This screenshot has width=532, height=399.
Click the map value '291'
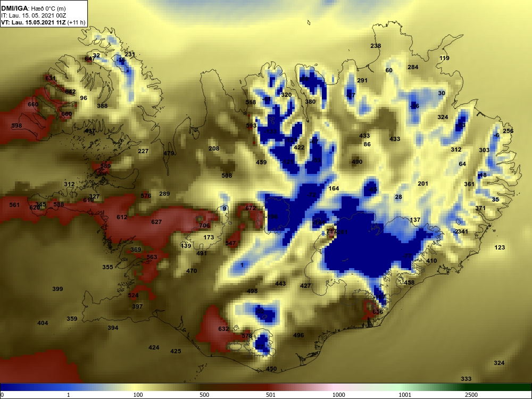pyautogui.click(x=362, y=80)
